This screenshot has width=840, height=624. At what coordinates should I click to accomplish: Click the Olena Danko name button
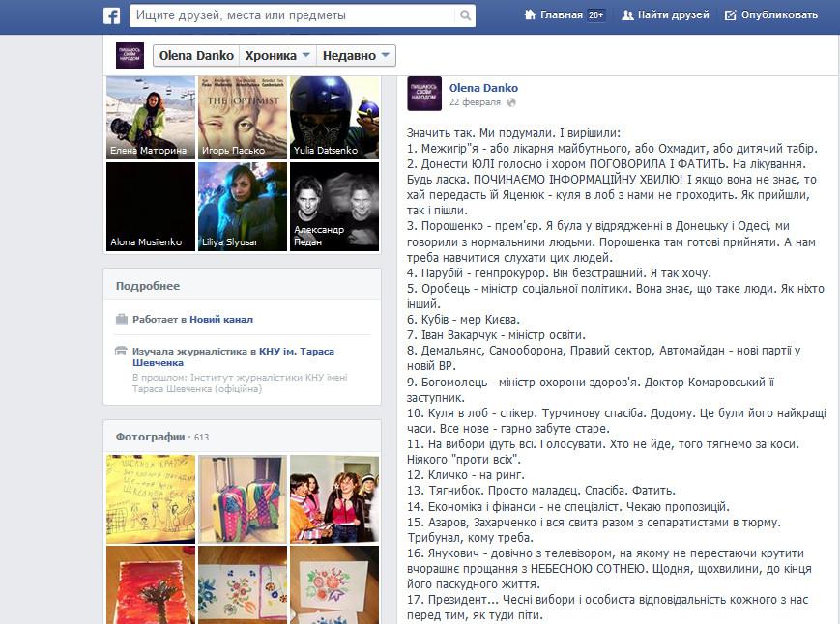(194, 56)
